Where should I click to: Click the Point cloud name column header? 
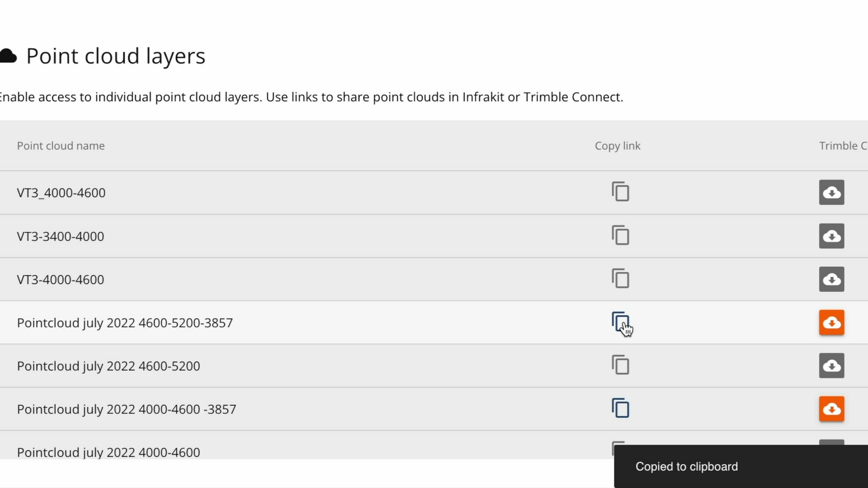[x=61, y=146]
